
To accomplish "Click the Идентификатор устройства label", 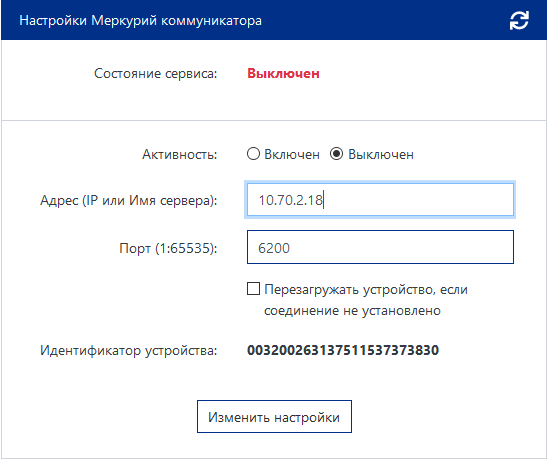I will click(129, 351).
